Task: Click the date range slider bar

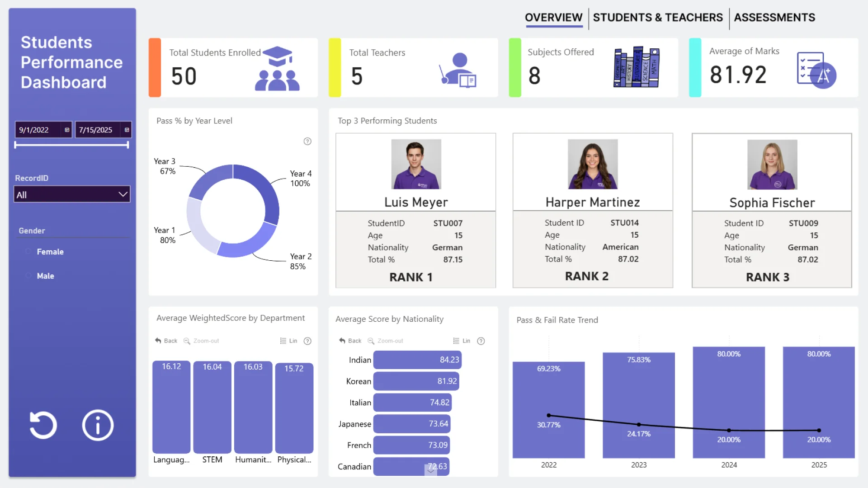Action: coord(71,145)
